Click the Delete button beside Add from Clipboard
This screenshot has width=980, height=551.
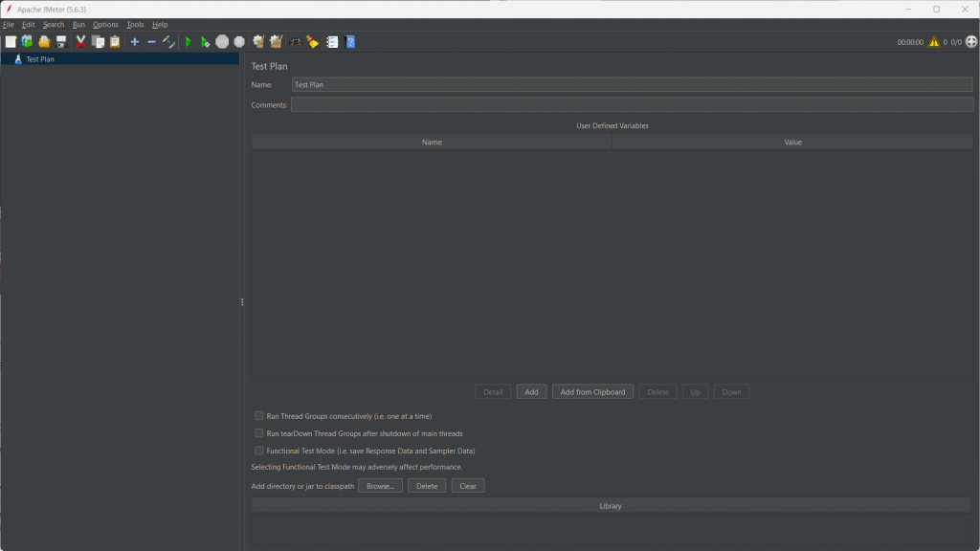click(x=657, y=391)
